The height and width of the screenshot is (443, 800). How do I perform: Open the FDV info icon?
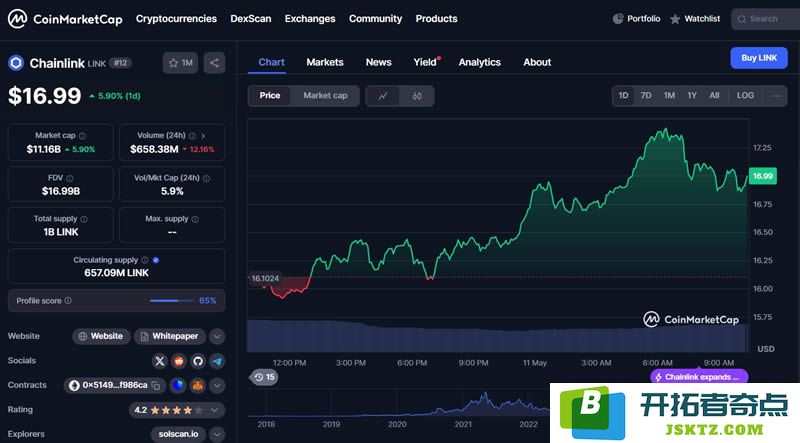(69, 178)
